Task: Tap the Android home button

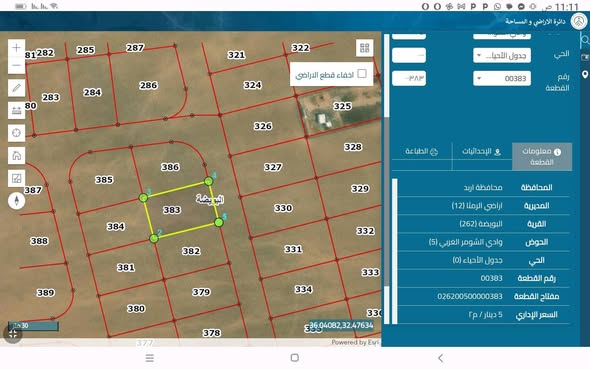Action: point(295,358)
